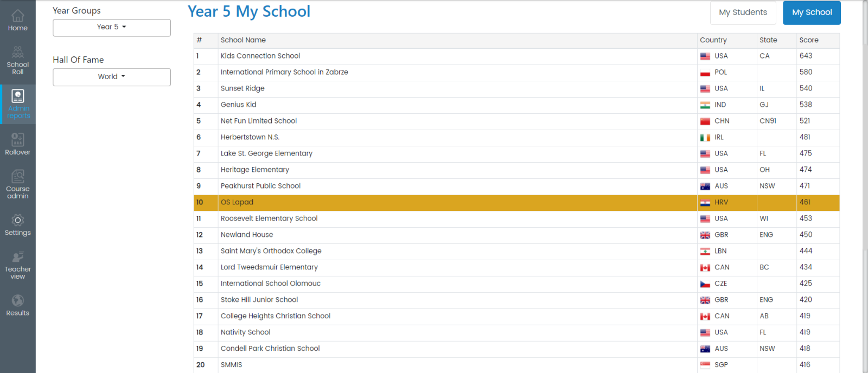The height and width of the screenshot is (373, 868).
Task: Select Lake St. George Elementary
Action: pos(266,153)
